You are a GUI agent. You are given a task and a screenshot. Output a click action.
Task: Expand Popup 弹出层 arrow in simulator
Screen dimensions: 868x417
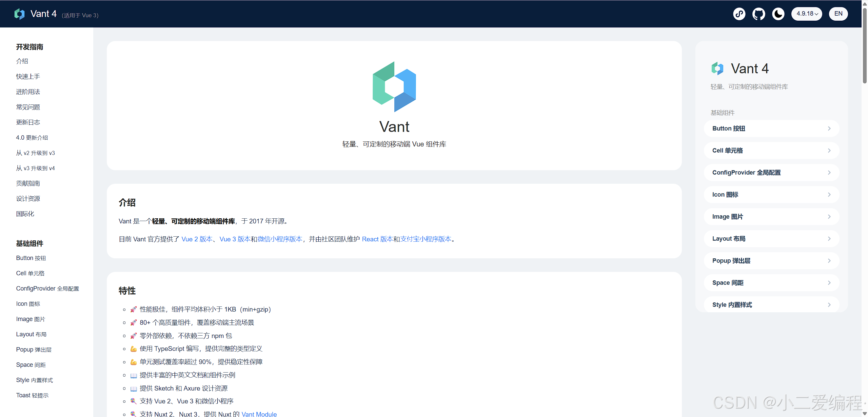pos(829,261)
